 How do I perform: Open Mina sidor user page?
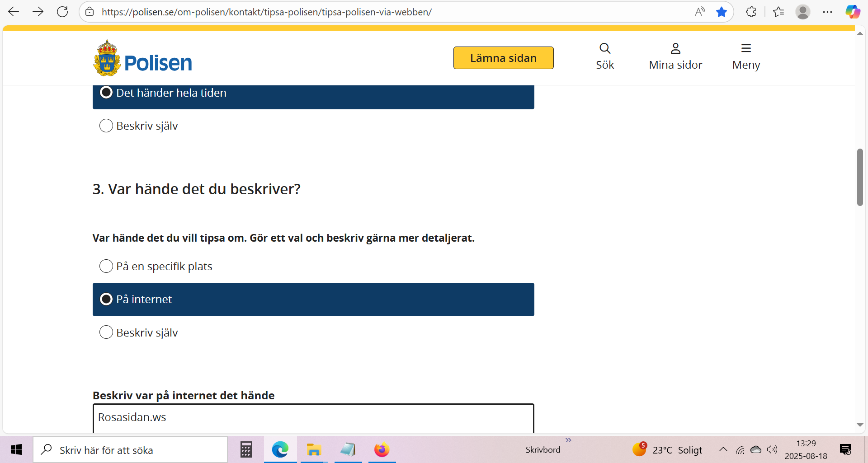coord(675,56)
